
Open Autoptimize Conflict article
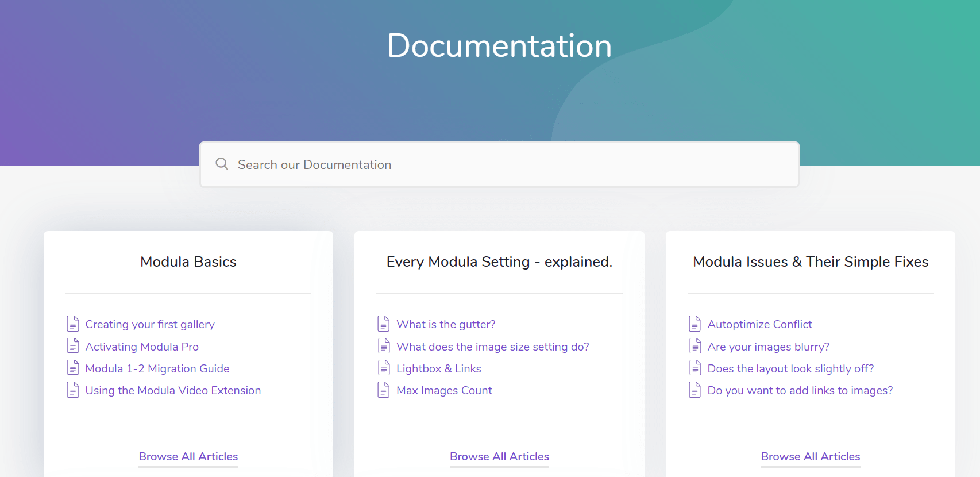(x=759, y=324)
